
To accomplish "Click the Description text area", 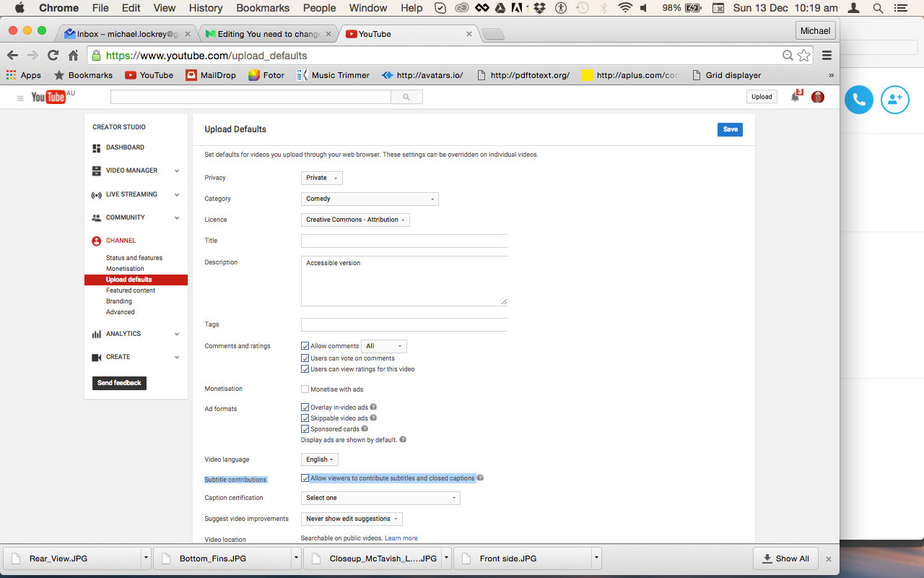I will point(404,280).
